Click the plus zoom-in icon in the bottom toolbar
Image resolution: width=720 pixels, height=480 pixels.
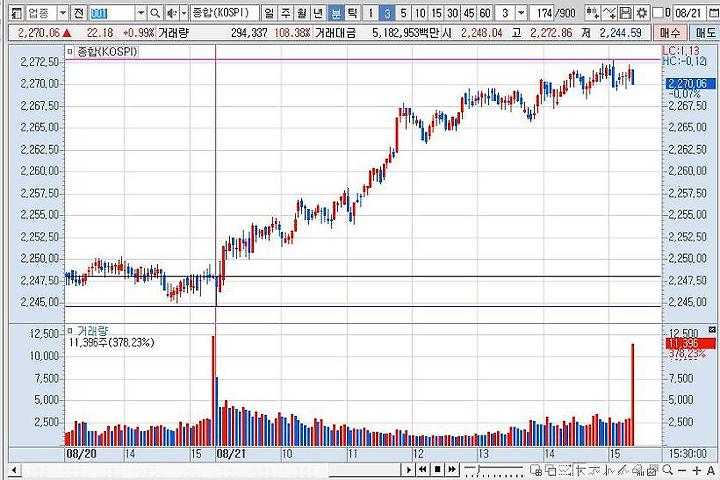point(697,470)
